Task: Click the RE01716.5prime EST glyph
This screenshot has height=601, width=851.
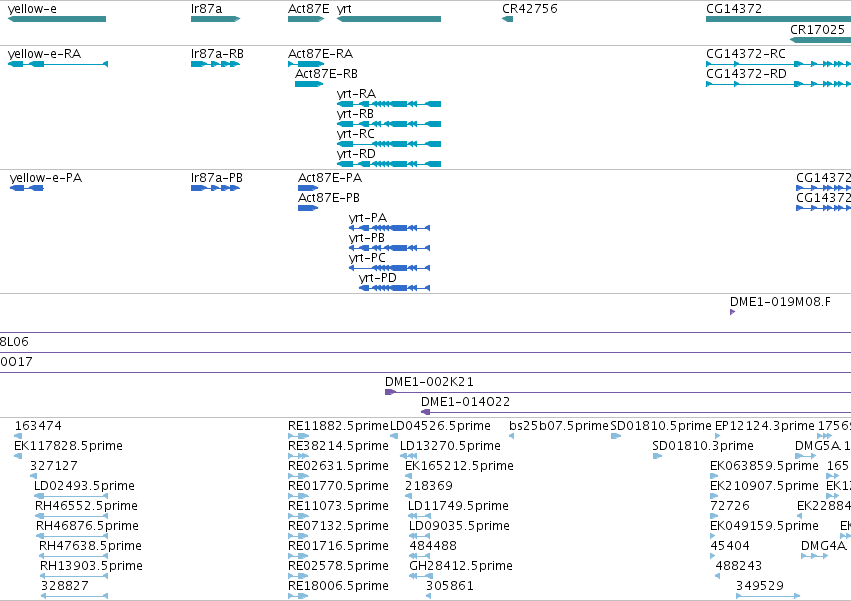Action: [x=299, y=556]
